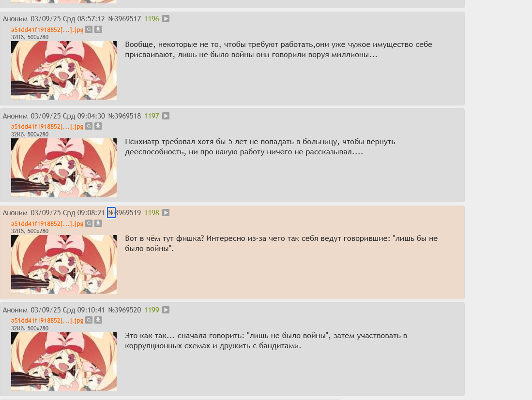Download the image attached to post 1198
Viewport: 532px width, 400px height.
click(98, 223)
